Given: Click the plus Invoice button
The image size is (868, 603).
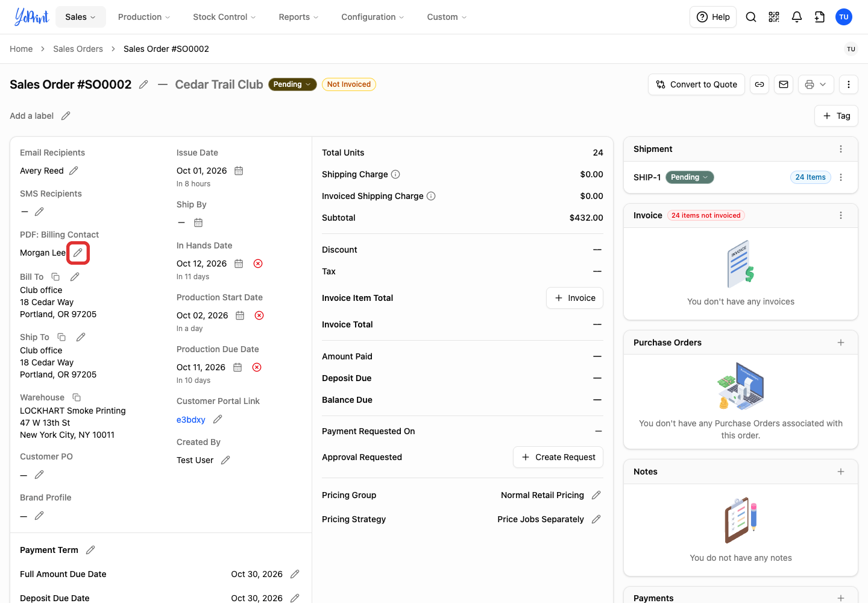Looking at the screenshot, I should pos(574,298).
